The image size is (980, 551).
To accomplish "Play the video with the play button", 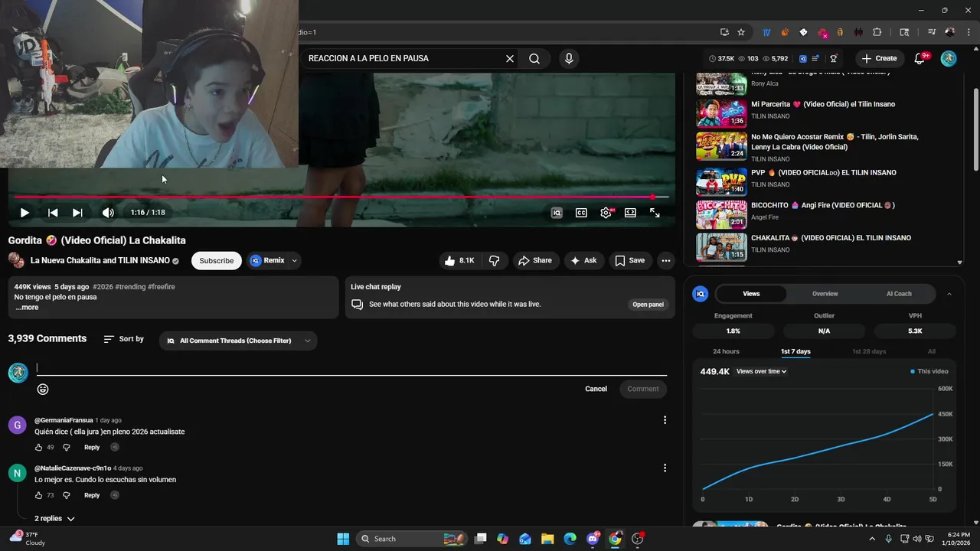I will 24,213.
